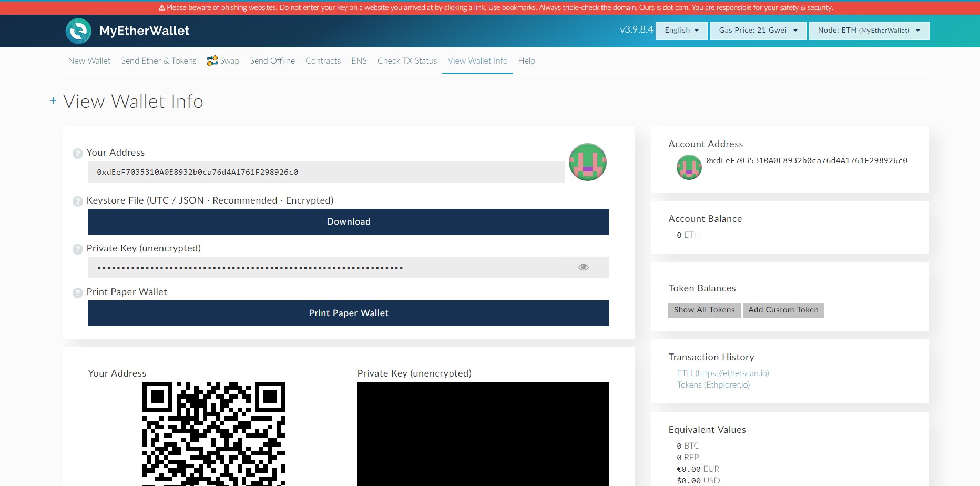
Task: Click the €0.00 EUR equivalent value
Action: [698, 469]
